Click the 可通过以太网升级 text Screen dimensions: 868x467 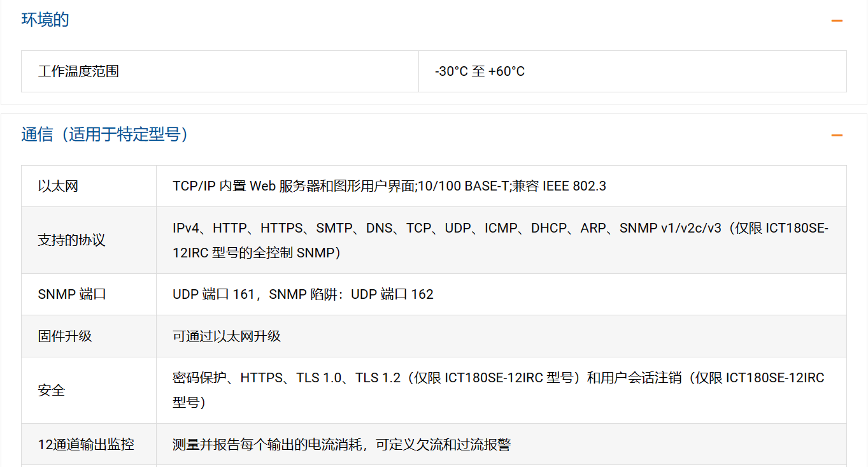[x=227, y=336]
